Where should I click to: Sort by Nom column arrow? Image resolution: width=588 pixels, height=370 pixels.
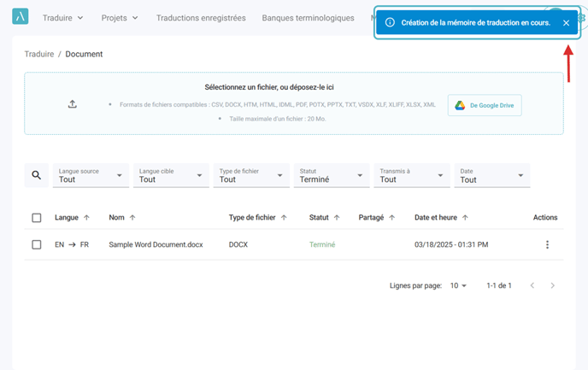click(132, 217)
